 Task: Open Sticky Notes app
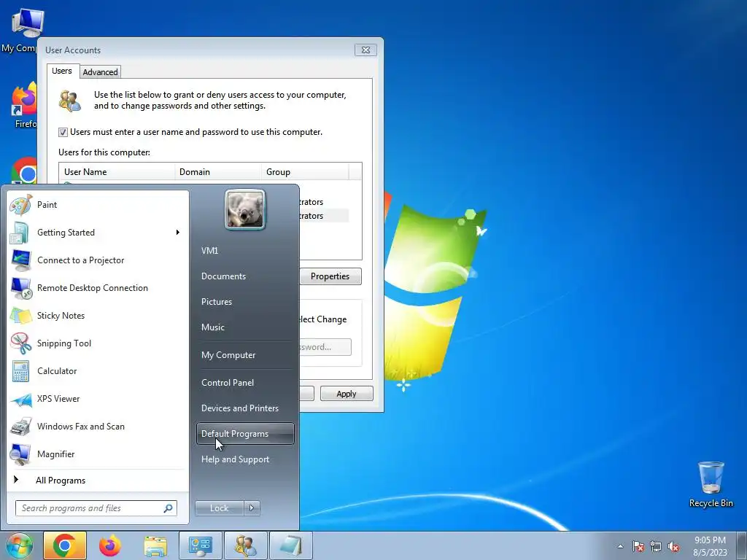click(x=98, y=316)
